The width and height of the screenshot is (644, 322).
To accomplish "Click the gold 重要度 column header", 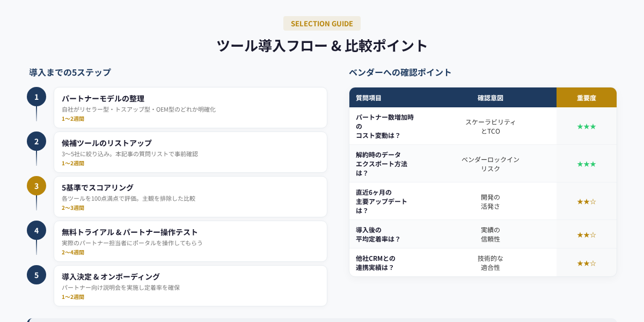I will click(586, 98).
